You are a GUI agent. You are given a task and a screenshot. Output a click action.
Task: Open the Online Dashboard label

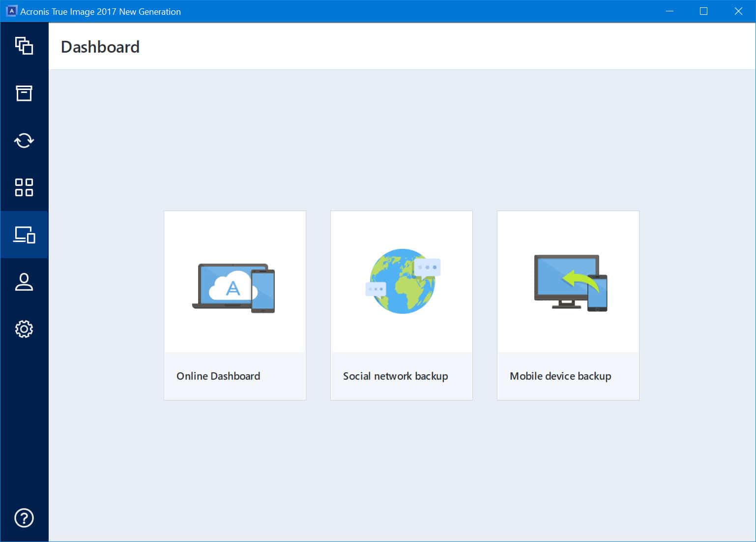218,376
